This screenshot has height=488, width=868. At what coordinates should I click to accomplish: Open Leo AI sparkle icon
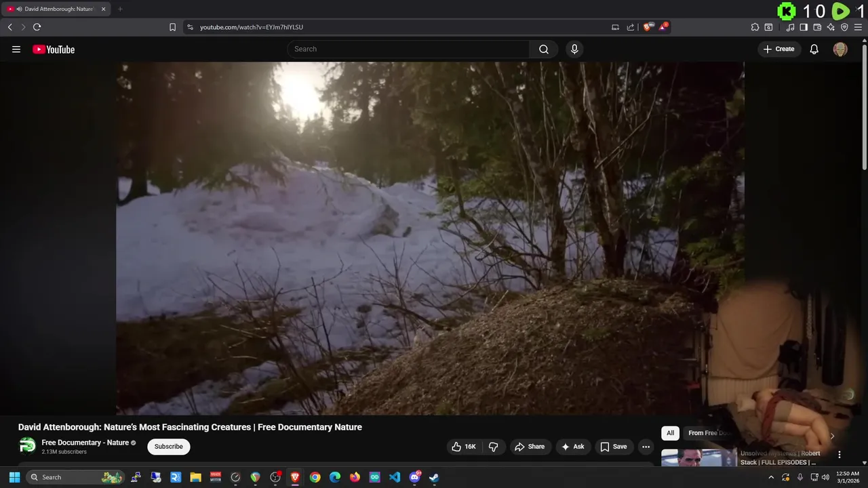point(831,27)
